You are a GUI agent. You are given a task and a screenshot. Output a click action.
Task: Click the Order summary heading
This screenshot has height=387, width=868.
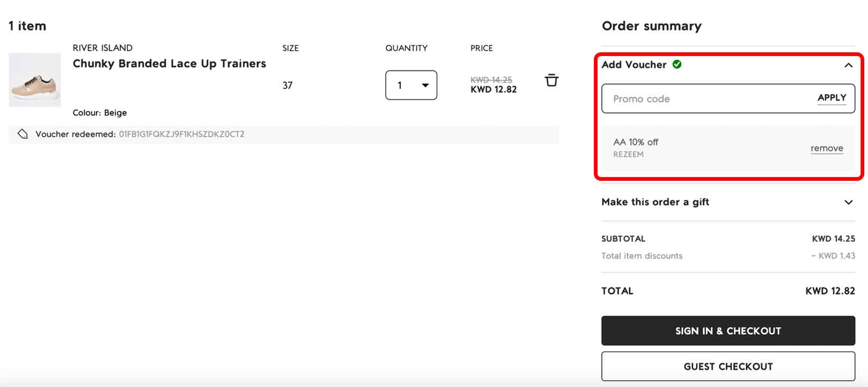point(652,25)
